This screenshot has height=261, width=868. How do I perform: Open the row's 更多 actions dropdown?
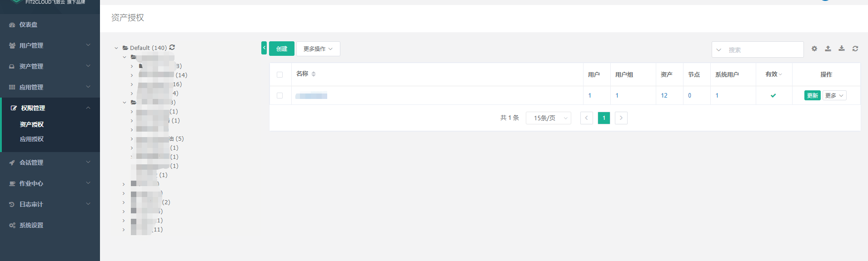834,95
